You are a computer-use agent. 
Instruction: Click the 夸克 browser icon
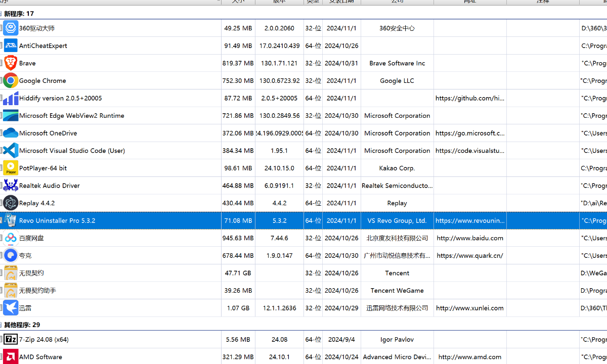[x=11, y=255]
